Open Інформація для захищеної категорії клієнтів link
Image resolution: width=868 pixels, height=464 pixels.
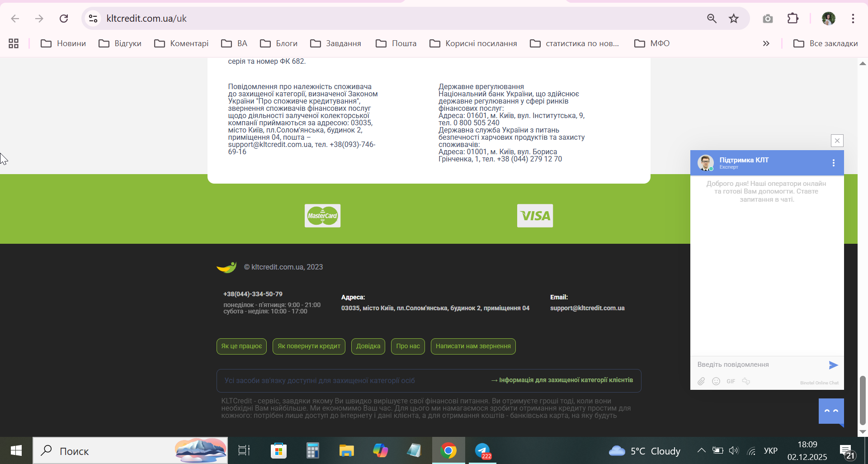click(562, 380)
